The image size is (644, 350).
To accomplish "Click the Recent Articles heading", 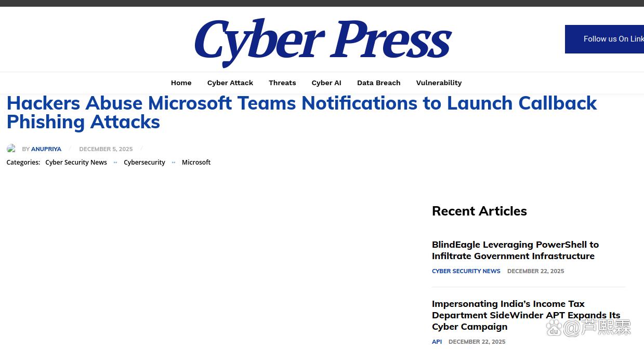I will [479, 211].
